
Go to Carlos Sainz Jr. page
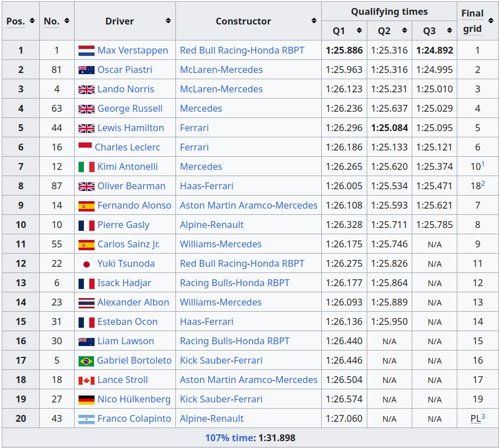point(129,244)
